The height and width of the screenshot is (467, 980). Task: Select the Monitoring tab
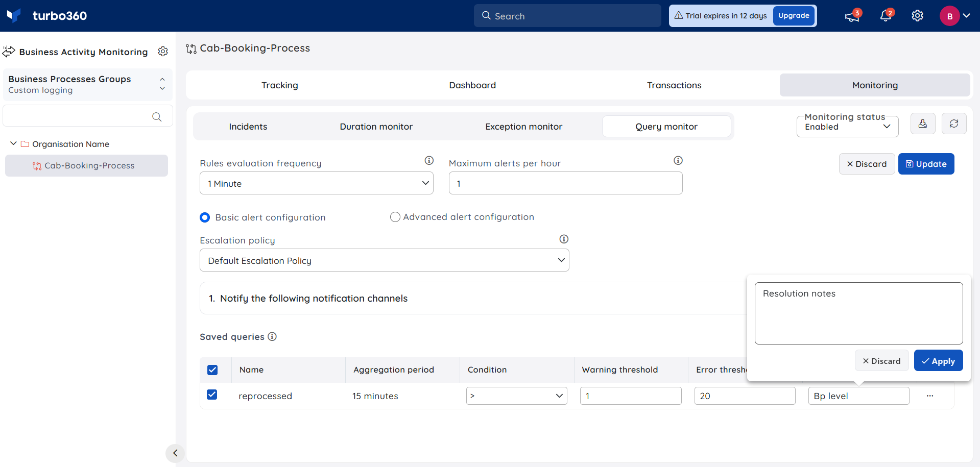[x=875, y=85]
